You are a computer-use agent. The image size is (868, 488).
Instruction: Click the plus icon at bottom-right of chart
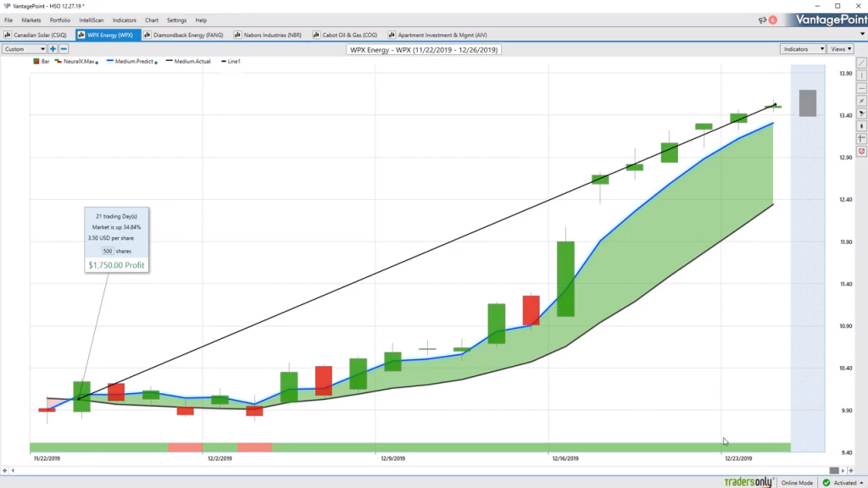[x=851, y=471]
